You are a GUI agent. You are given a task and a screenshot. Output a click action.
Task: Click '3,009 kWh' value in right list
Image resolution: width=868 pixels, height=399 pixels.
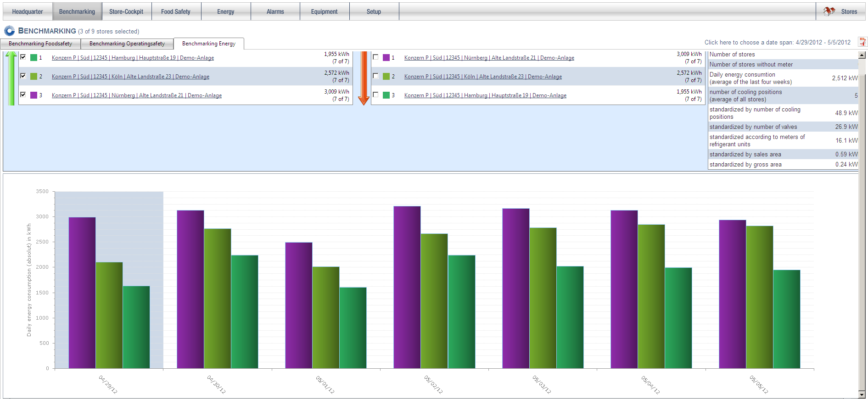pos(689,54)
